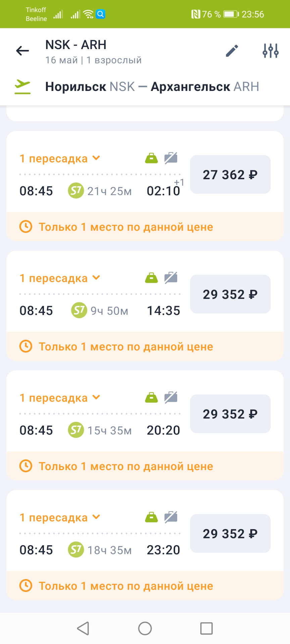Tap S7 airline logo on 9ч 50м flight

pos(79,311)
